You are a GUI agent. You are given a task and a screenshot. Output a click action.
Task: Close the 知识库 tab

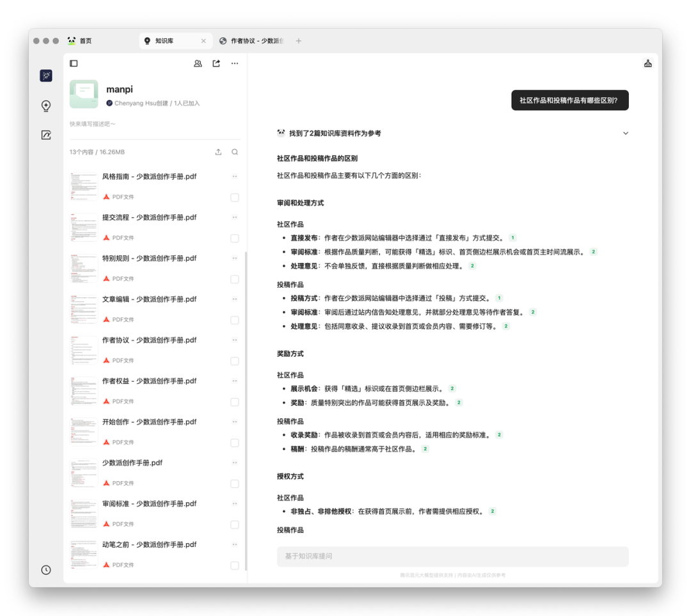point(203,41)
